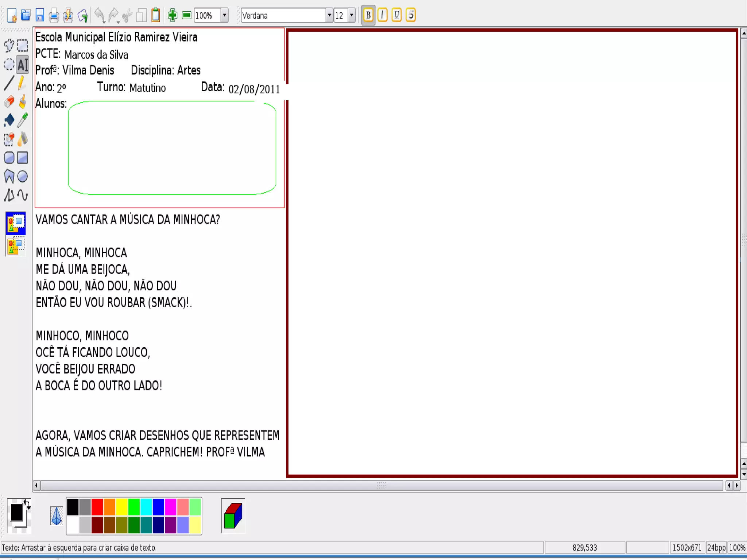Pick the eraser tool
Viewport: 747px width, 560px height.
[x=9, y=102]
